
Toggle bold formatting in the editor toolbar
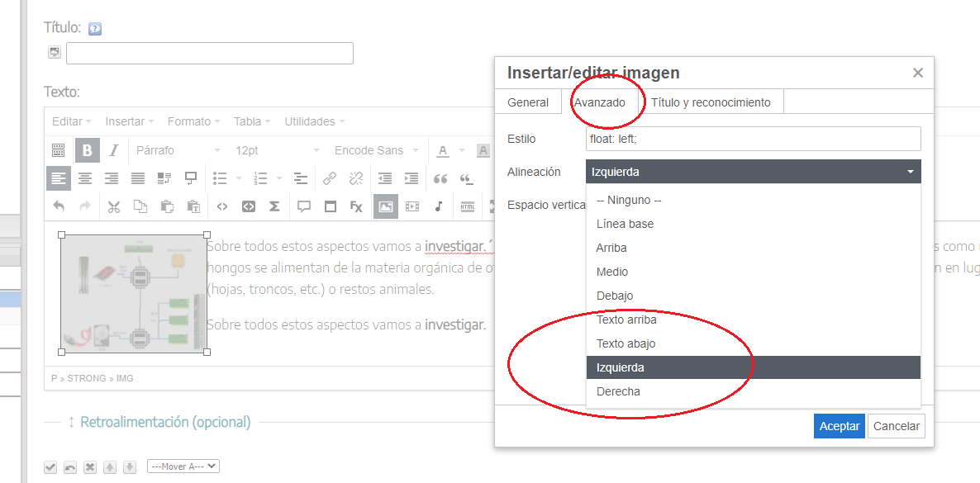point(88,150)
